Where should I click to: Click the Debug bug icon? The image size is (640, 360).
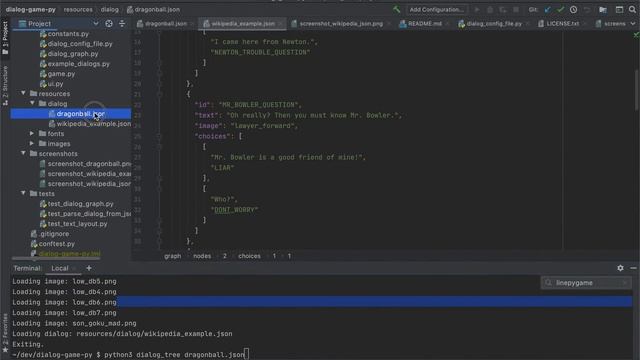pos(490,9)
